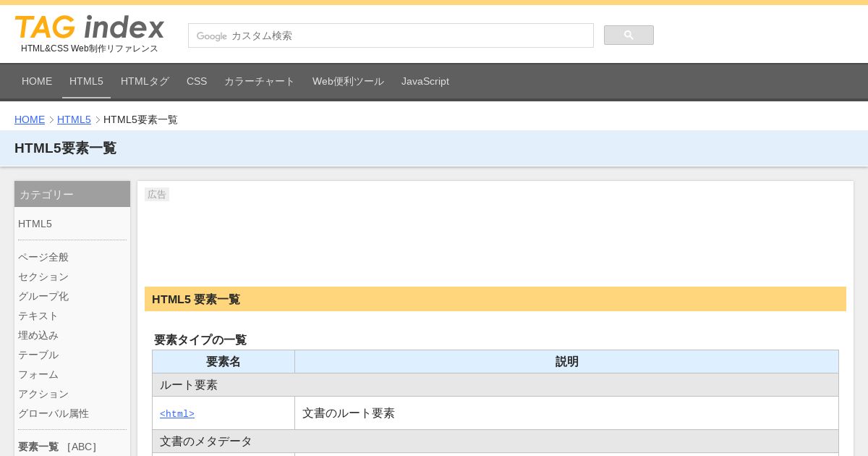Viewport: 868px width, 456px height.
Task: Click the 文書のルート要素 description cell
Action: pos(567,413)
